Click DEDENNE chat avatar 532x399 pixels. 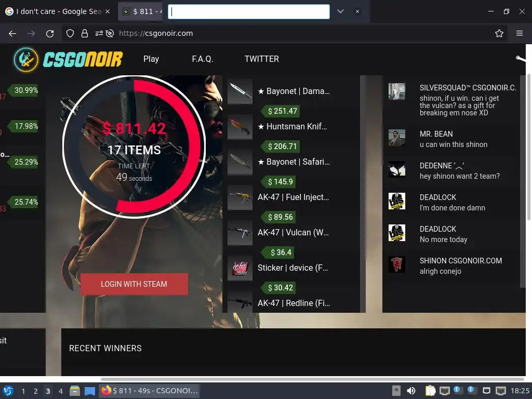(396, 169)
